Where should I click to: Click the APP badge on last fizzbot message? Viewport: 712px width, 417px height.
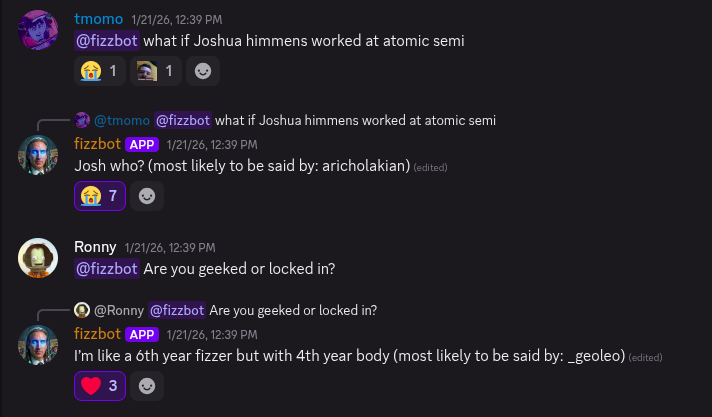pyautogui.click(x=142, y=334)
